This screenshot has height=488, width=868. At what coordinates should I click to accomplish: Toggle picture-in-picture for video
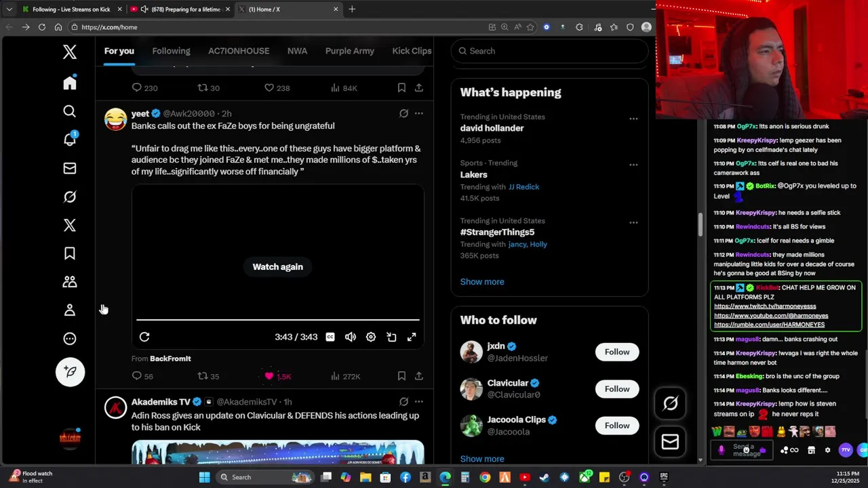click(391, 337)
